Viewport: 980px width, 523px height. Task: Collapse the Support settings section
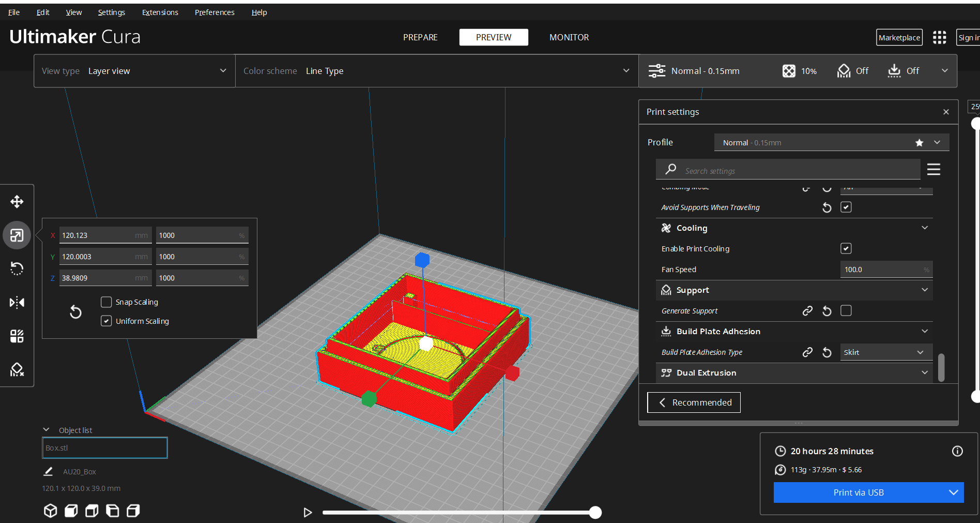pos(925,290)
